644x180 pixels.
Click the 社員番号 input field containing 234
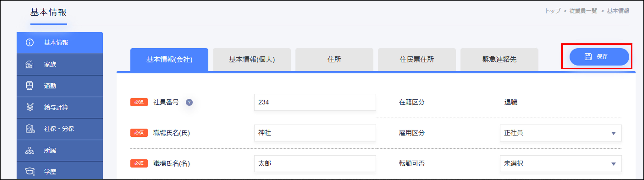(x=315, y=102)
